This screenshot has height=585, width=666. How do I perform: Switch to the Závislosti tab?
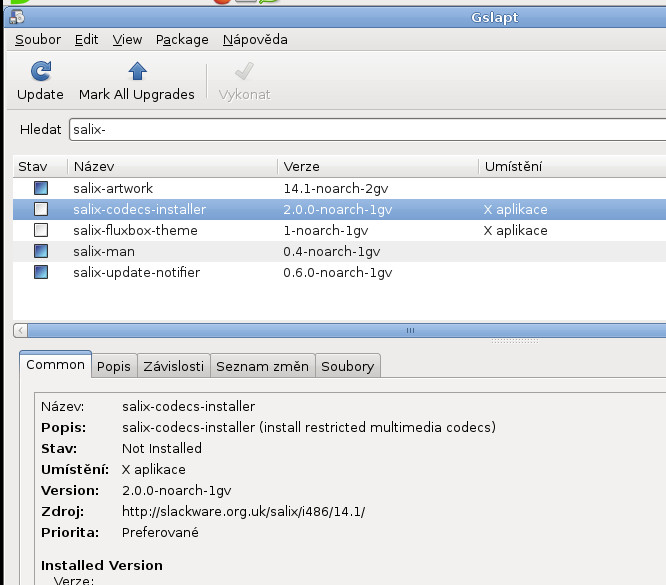(173, 366)
